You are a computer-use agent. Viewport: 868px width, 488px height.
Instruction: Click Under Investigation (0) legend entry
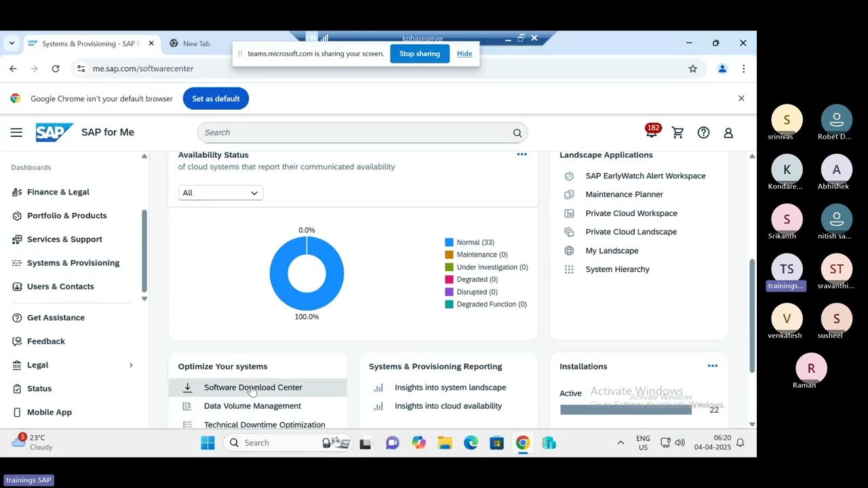(x=486, y=268)
